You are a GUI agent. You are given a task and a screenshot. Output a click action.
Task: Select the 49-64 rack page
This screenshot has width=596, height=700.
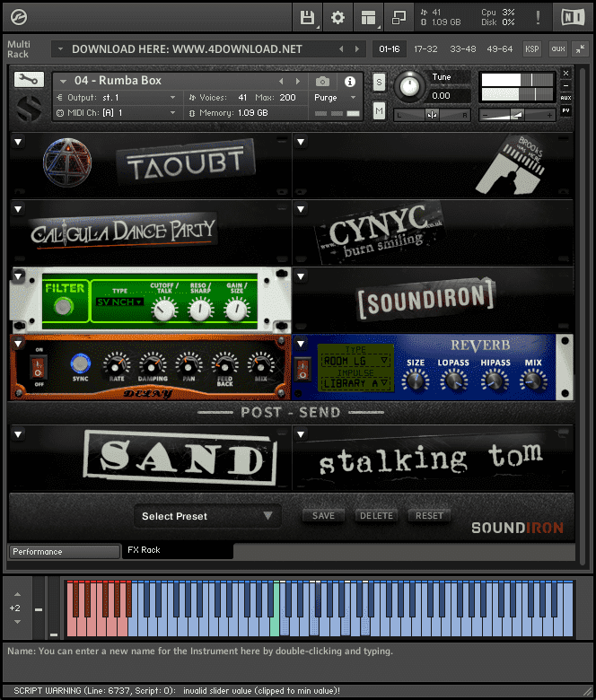(500, 49)
